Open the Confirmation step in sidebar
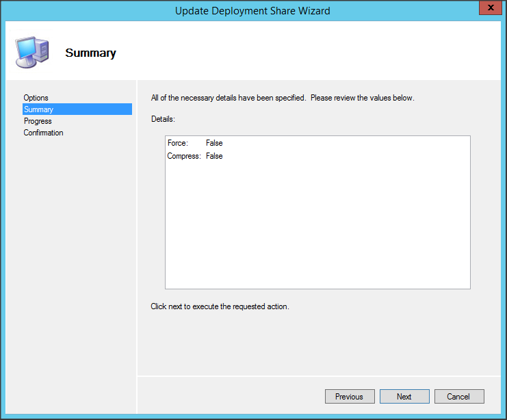The height and width of the screenshot is (420, 507). point(43,133)
